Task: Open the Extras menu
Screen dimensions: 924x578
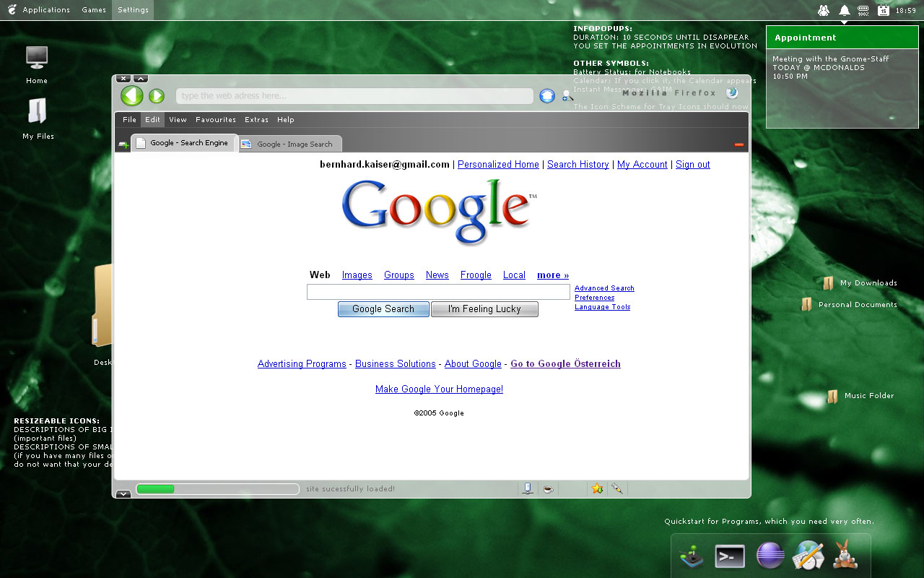Action: click(x=256, y=120)
